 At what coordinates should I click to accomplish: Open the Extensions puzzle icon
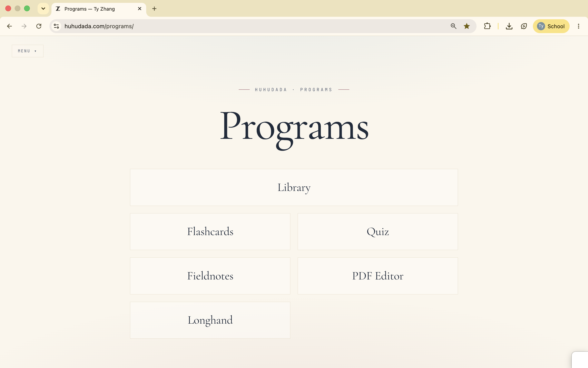487,26
